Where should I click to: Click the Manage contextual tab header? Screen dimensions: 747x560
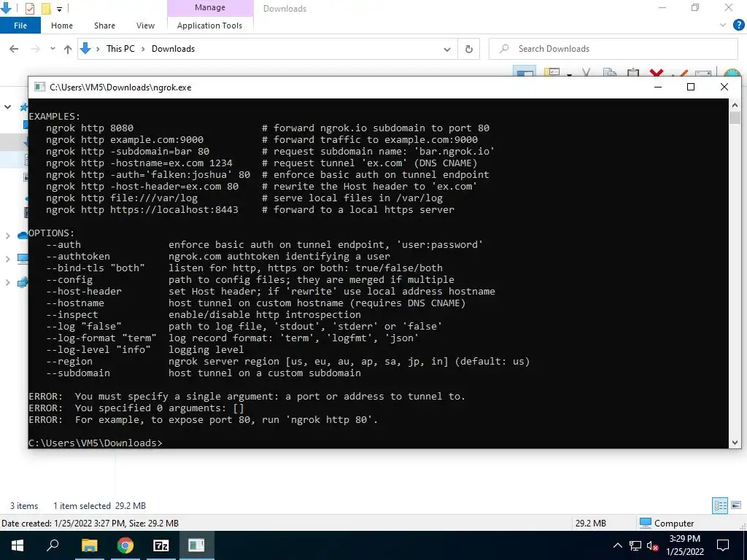click(x=210, y=7)
